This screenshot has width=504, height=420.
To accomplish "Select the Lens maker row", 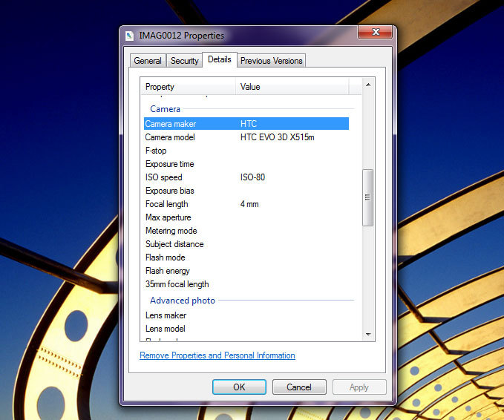I will (246, 315).
